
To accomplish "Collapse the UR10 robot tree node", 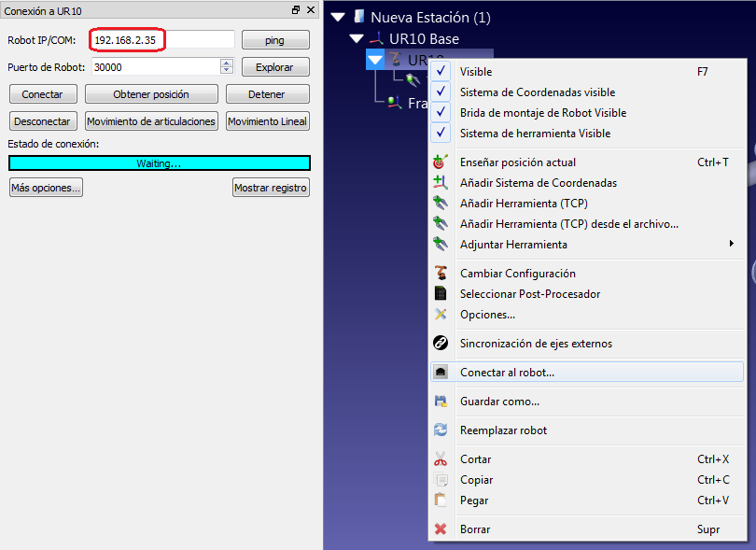I will tap(375, 60).
